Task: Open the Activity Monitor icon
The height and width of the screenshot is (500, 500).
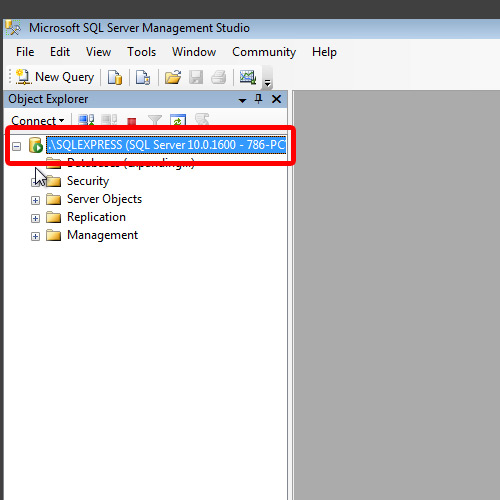Action: 248,77
